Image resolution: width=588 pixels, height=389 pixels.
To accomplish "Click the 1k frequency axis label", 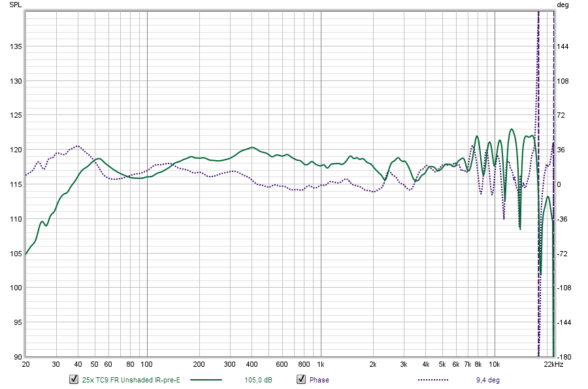I will [x=321, y=364].
